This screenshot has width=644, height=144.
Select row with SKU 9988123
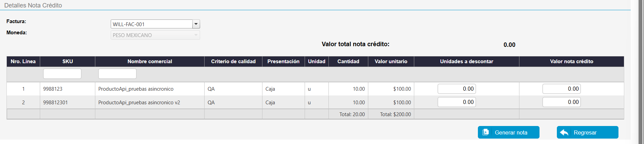[53, 89]
